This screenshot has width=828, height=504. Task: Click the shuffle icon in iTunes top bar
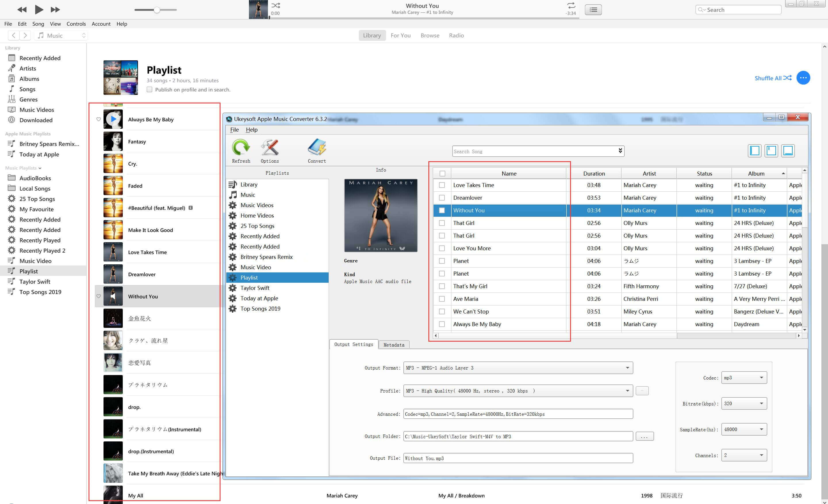(x=276, y=5)
